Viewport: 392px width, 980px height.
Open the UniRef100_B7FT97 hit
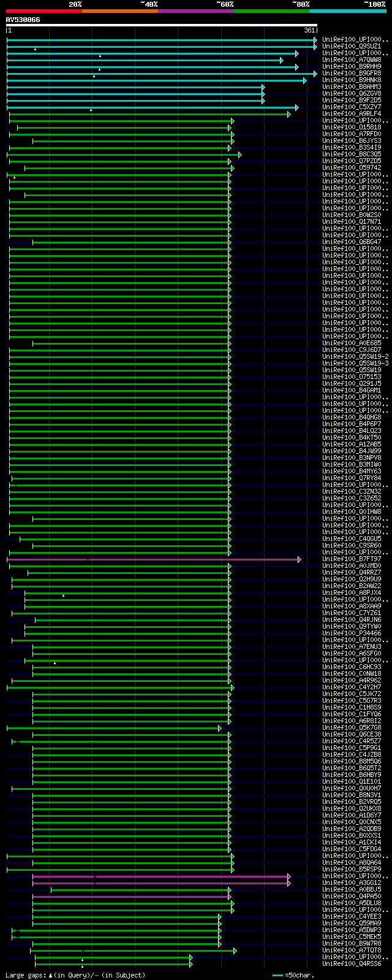[352, 559]
